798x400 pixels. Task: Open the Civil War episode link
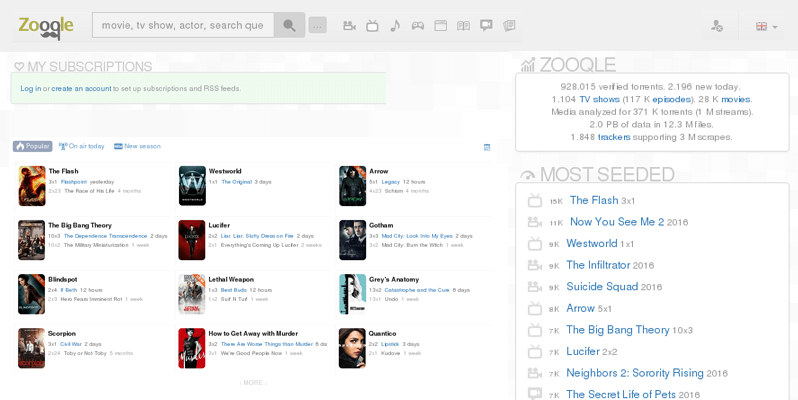(x=71, y=344)
